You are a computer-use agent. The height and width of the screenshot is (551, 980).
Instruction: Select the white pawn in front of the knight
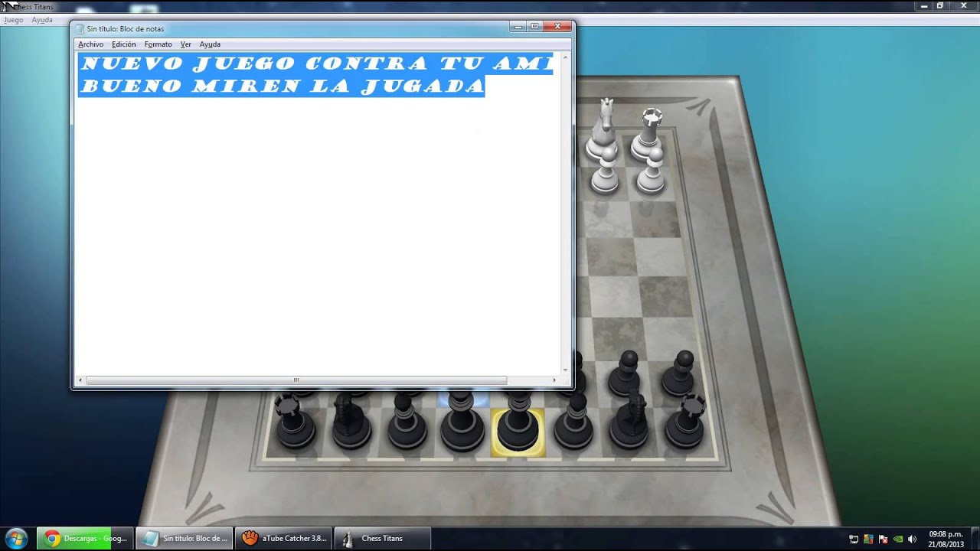pyautogui.click(x=606, y=170)
